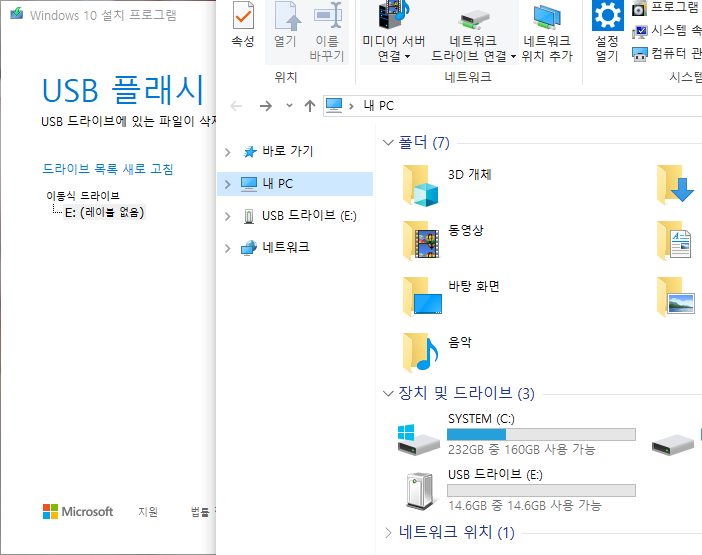
Task: Click 14.6GB 중 14.6GB 사용 가능 text
Action: [525, 506]
